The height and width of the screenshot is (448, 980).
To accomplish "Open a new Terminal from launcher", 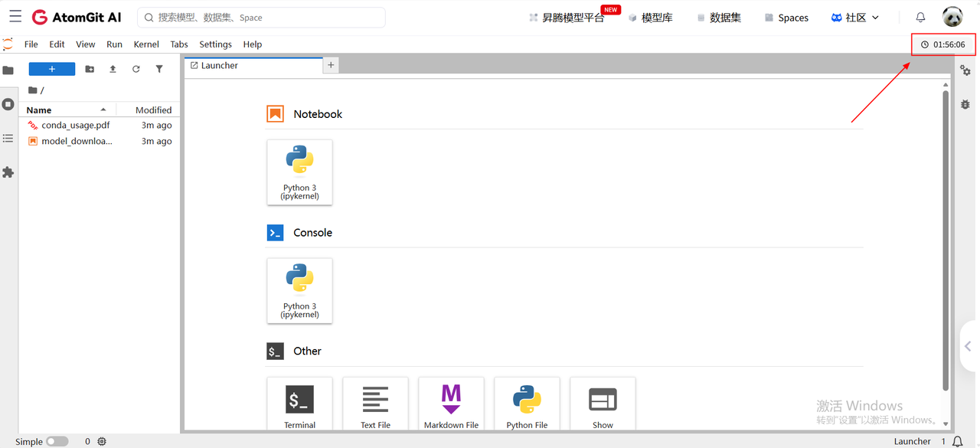I will [x=299, y=404].
